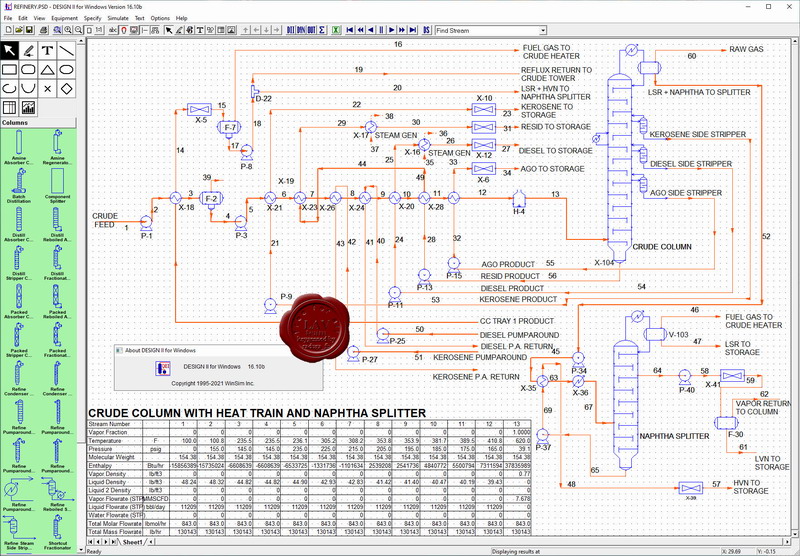The width and height of the screenshot is (800, 556).
Task: Select the arrow pointer drawing tool
Action: 10,50
